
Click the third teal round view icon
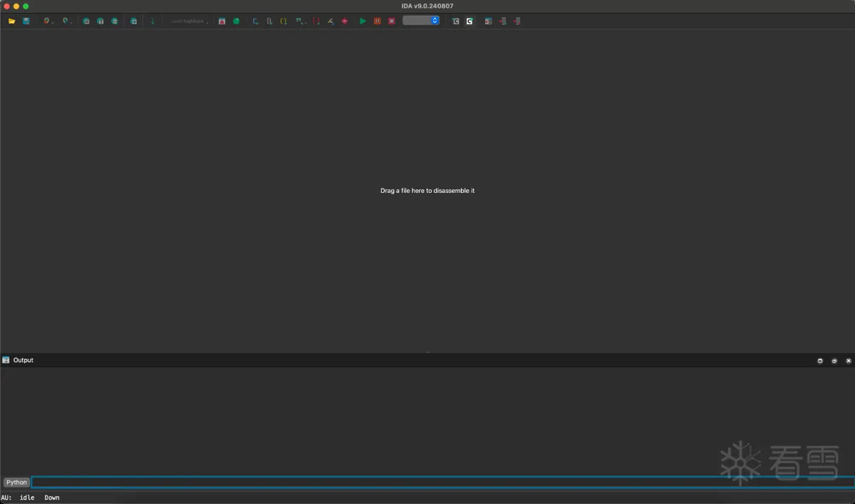115,21
